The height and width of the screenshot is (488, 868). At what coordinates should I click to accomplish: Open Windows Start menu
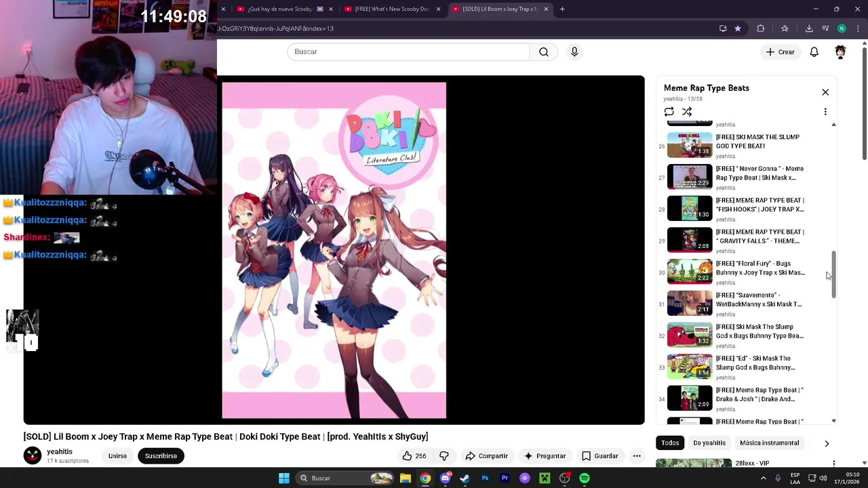pos(284,479)
